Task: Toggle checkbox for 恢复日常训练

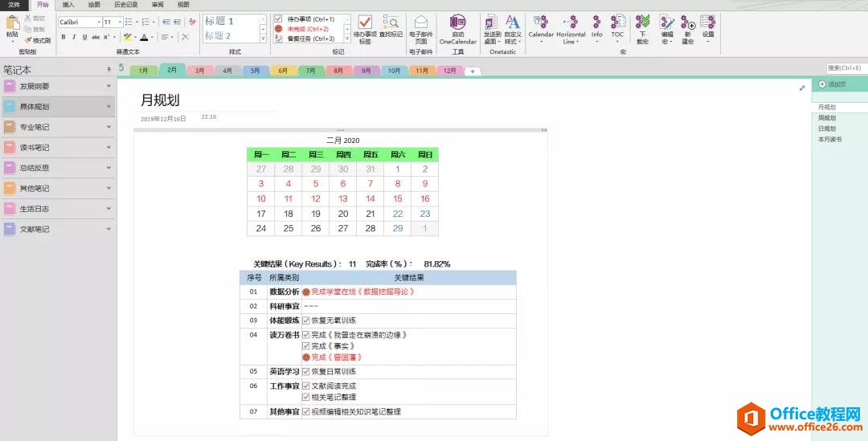Action: click(305, 372)
